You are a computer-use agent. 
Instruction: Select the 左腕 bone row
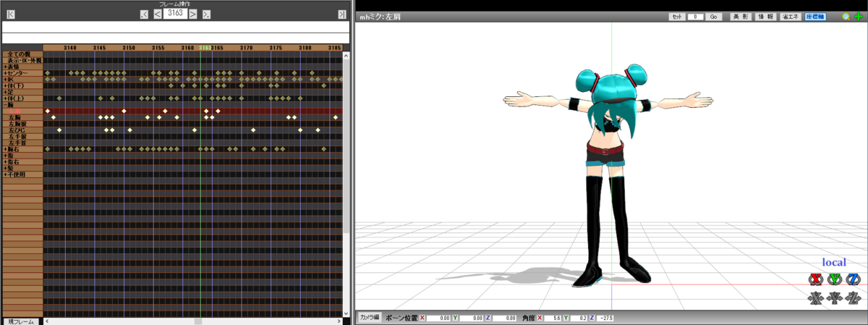tap(22, 117)
